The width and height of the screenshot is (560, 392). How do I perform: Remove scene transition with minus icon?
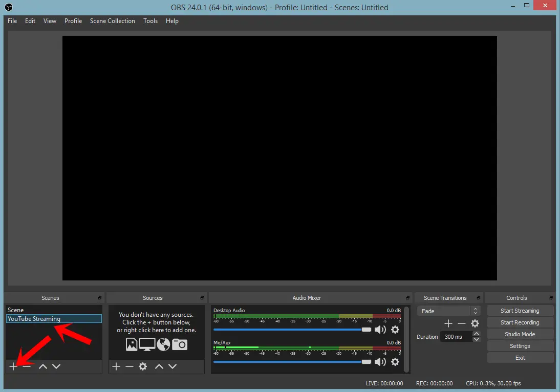point(461,323)
